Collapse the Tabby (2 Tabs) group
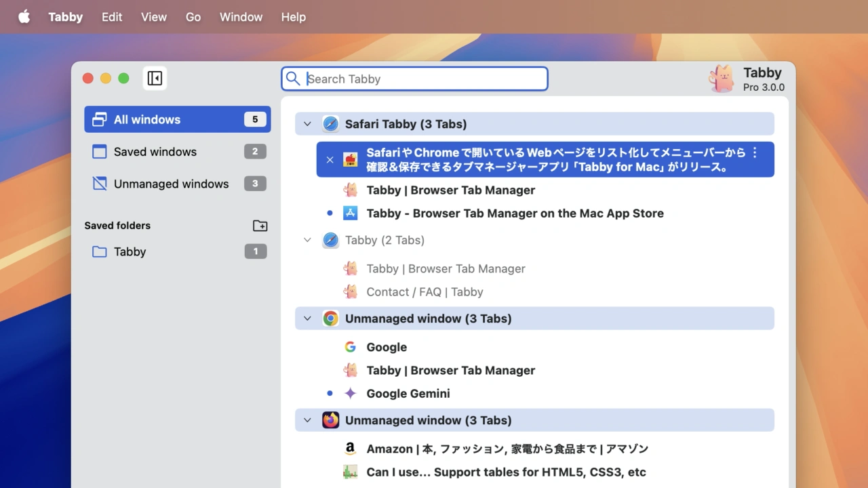Screen dimensions: 868x488 click(307, 240)
